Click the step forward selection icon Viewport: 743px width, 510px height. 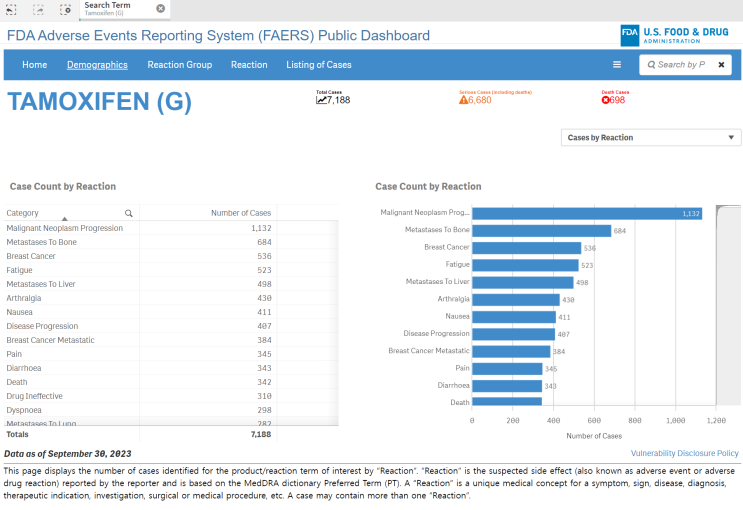pyautogui.click(x=38, y=9)
